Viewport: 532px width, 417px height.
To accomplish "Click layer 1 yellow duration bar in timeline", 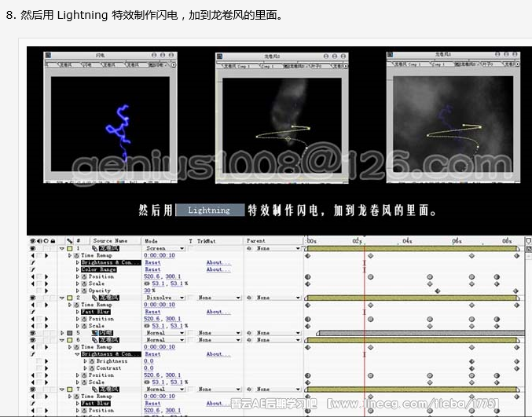I will (412, 248).
